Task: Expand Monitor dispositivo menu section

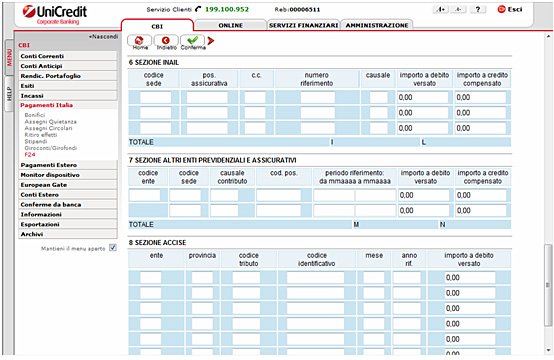Action: [x=68, y=175]
